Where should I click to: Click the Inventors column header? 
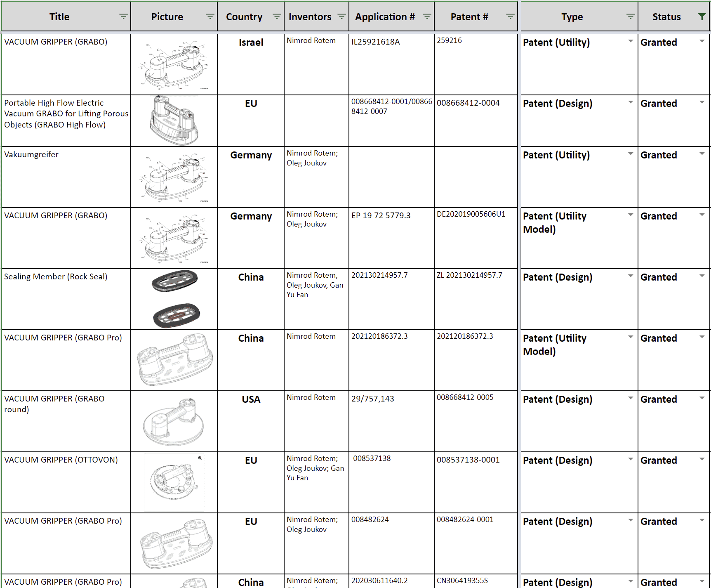click(316, 17)
